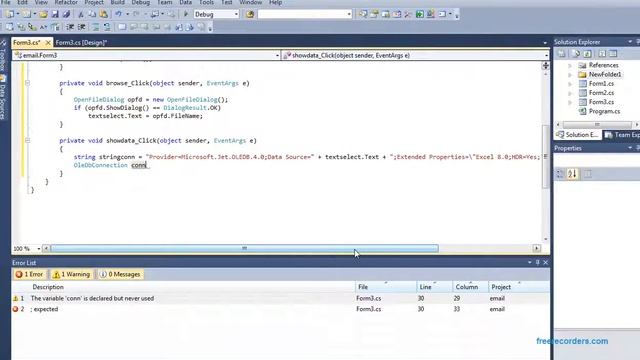Viewport: 640px width, 360px height.
Task: Open the Refactor menu
Action: click(x=66, y=2)
